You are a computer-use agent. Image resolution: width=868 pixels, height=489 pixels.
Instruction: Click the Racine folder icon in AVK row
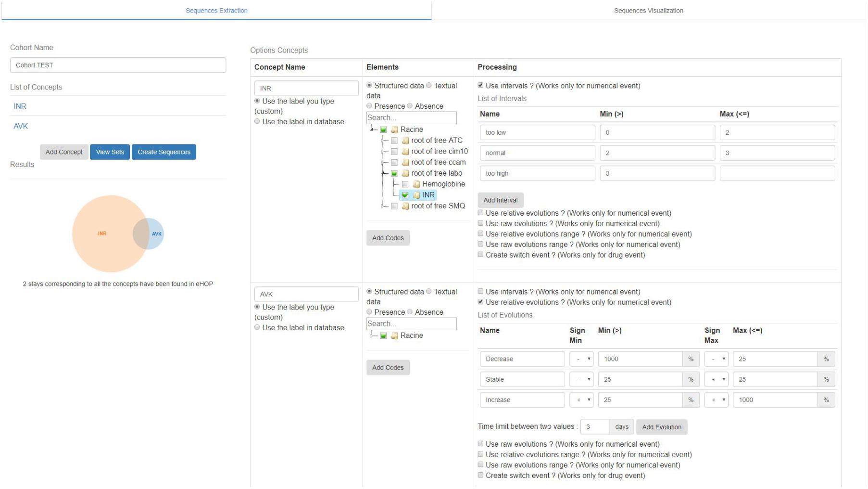pos(395,336)
